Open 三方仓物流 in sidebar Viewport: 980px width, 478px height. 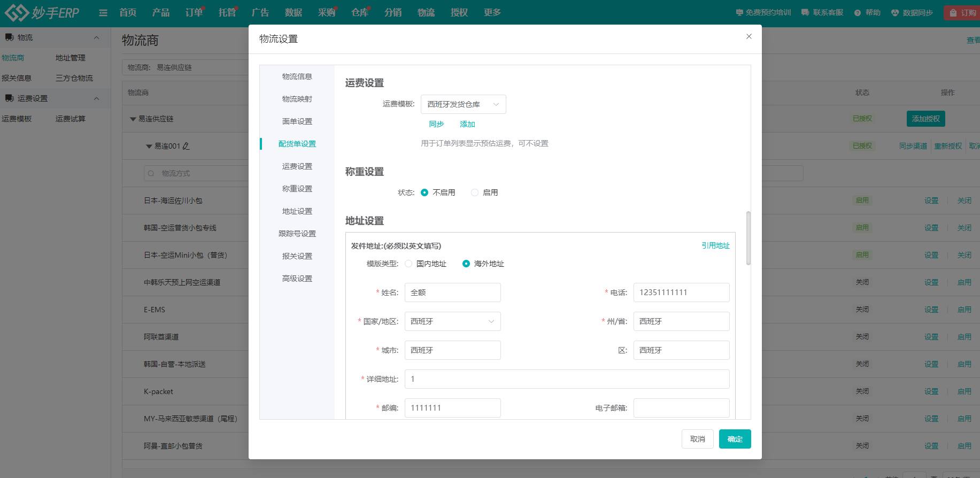(x=74, y=78)
